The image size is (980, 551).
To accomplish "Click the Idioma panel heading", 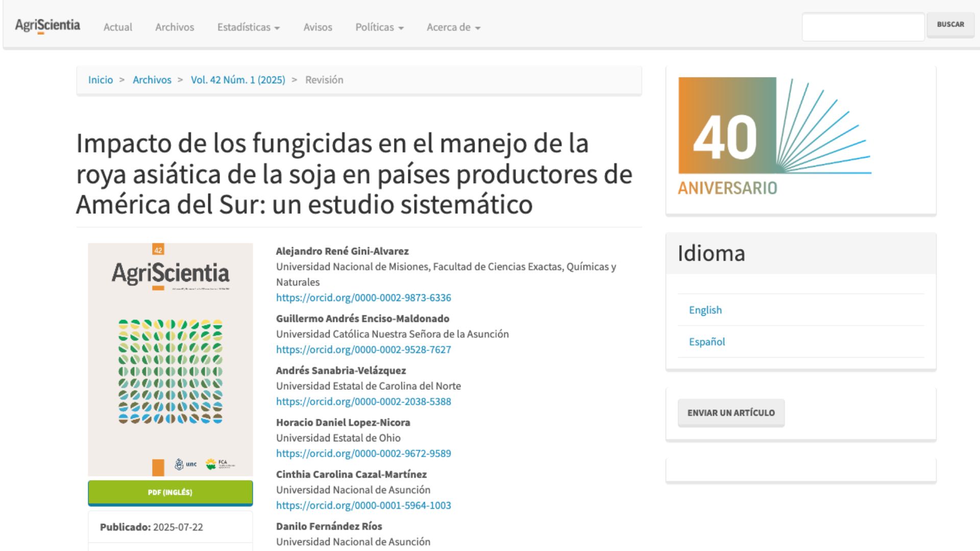I will 711,253.
